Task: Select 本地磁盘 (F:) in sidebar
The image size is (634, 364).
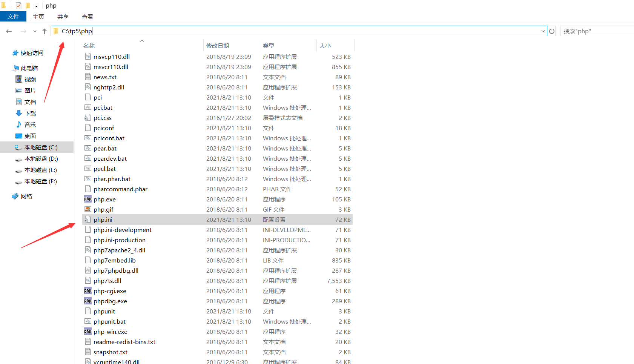Action: coord(36,181)
